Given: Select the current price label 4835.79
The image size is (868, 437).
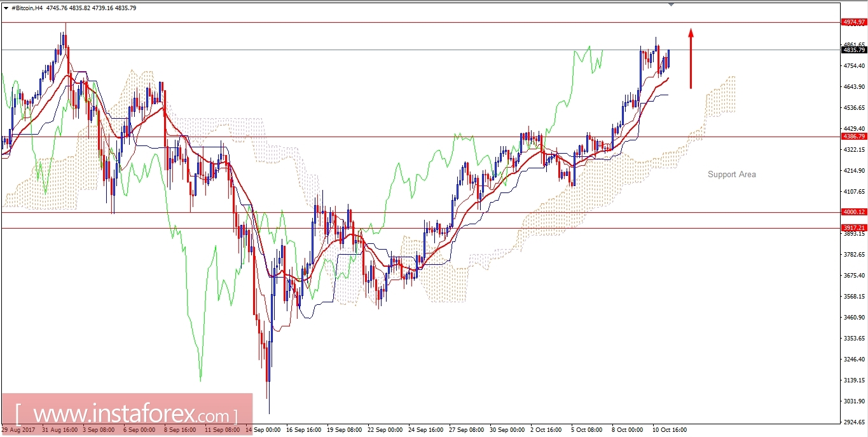Looking at the screenshot, I should [853, 50].
